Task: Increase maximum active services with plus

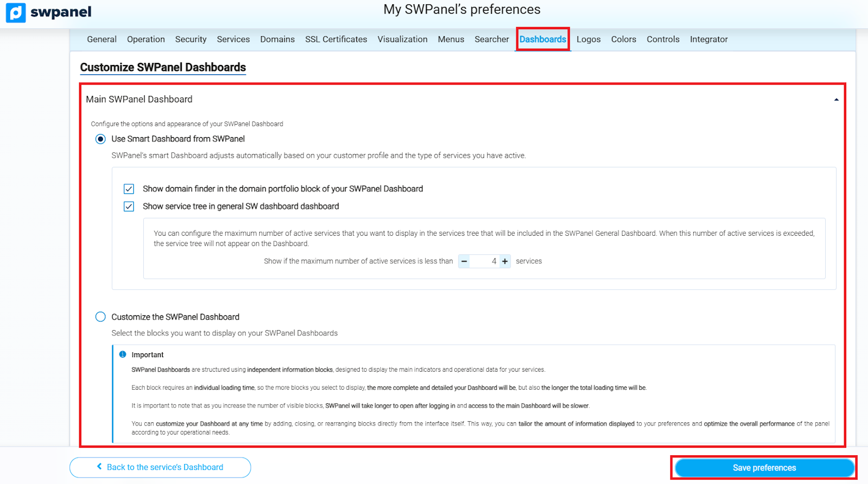Action: (505, 261)
